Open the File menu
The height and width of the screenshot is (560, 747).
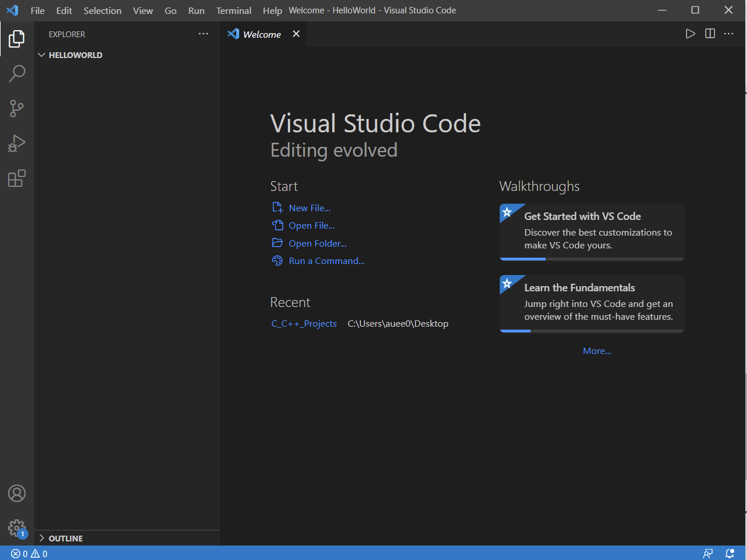tap(38, 10)
